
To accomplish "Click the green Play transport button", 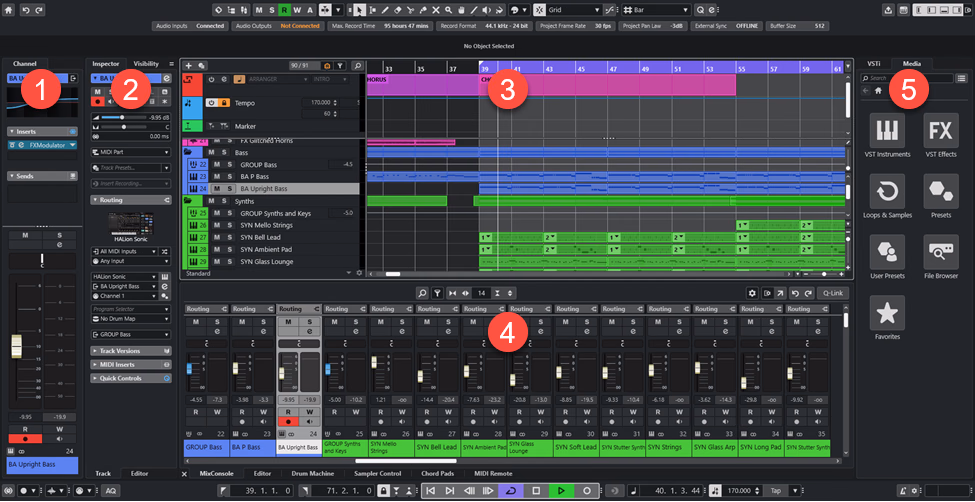I will click(561, 491).
